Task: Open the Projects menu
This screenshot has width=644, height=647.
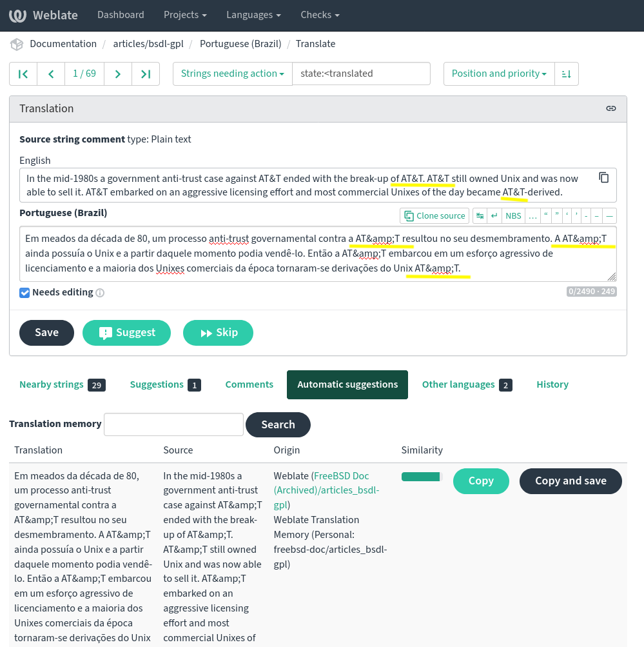Action: click(185, 15)
